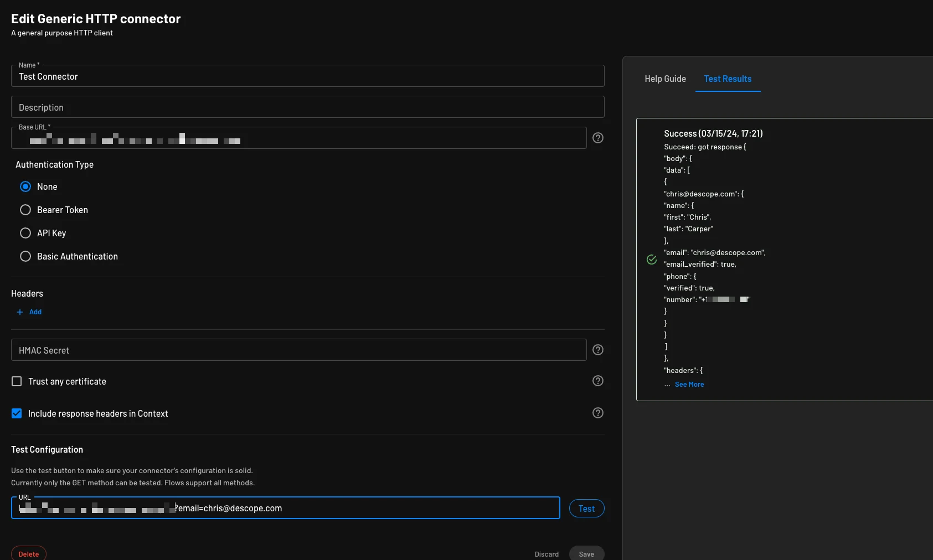Focus the HMAC Secret input
The width and height of the screenshot is (933, 560).
298,350
